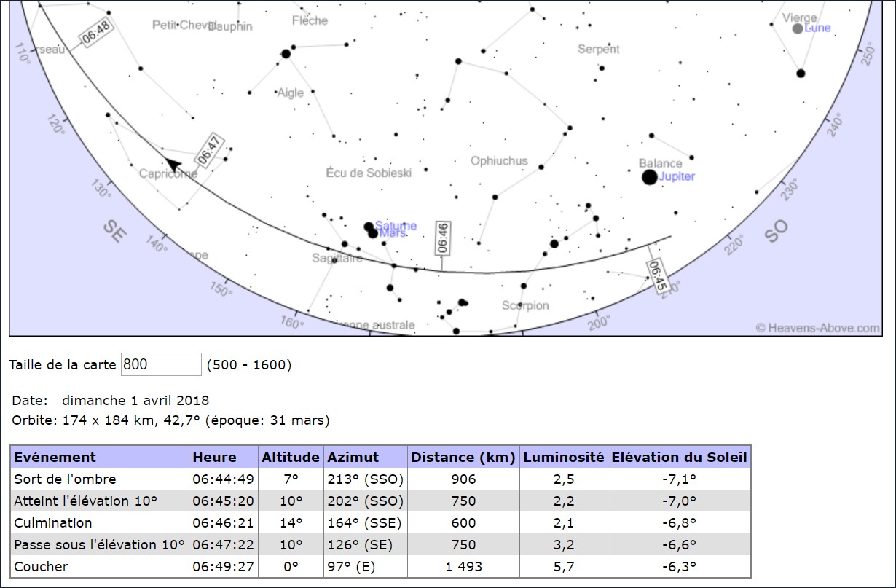The image size is (896, 588).
Task: Click the Saturn planet dot
Action: 369,227
